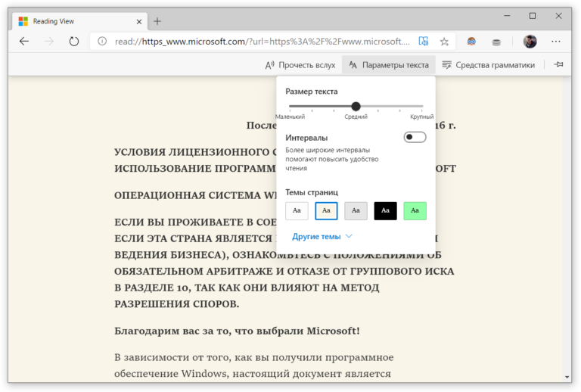Open the user profile avatar
This screenshot has height=392, width=581.
(530, 42)
